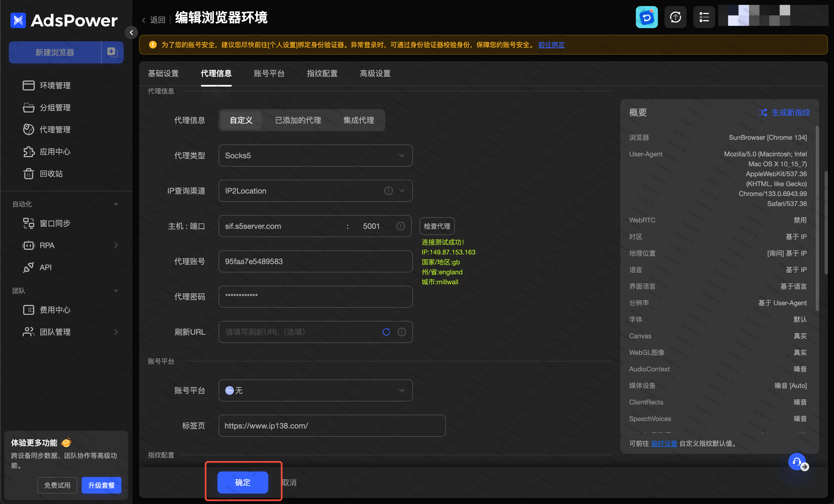Click the shuffle icon 生成新指纹
This screenshot has height=504, width=834.
(x=762, y=112)
